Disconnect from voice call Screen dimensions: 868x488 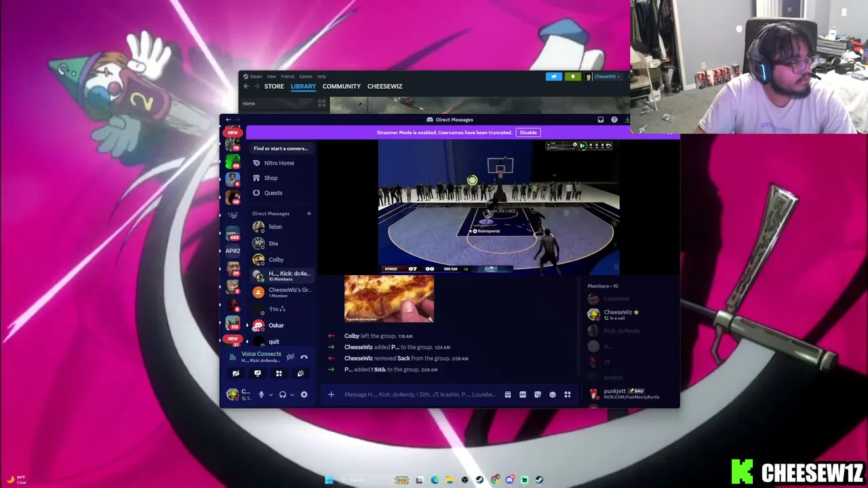(x=304, y=357)
